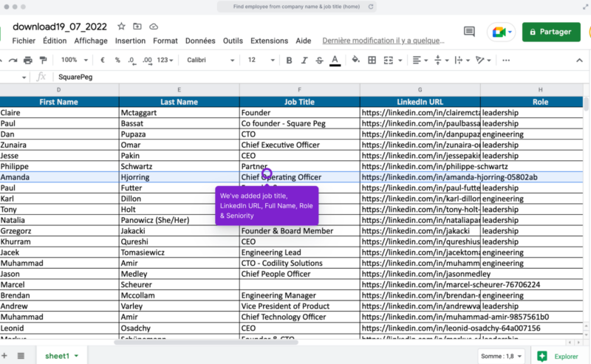
Task: Open the Somme : 1,8 dropdown
Action: pos(501,356)
